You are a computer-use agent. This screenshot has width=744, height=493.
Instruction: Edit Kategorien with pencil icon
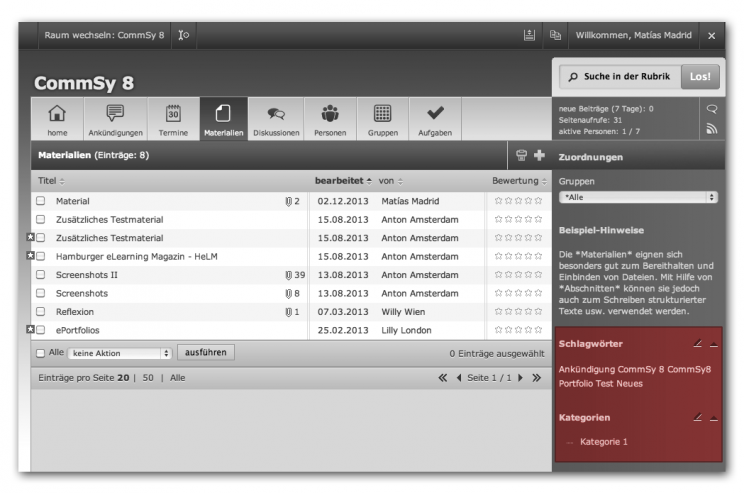tap(698, 418)
